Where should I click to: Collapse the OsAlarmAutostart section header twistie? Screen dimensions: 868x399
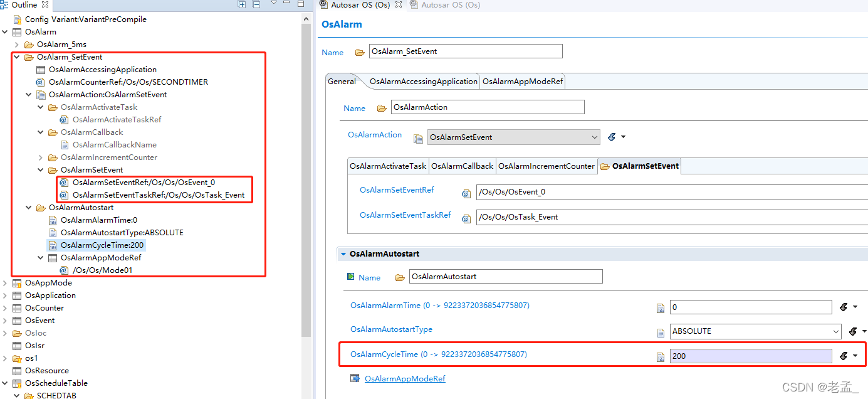pyautogui.click(x=343, y=254)
